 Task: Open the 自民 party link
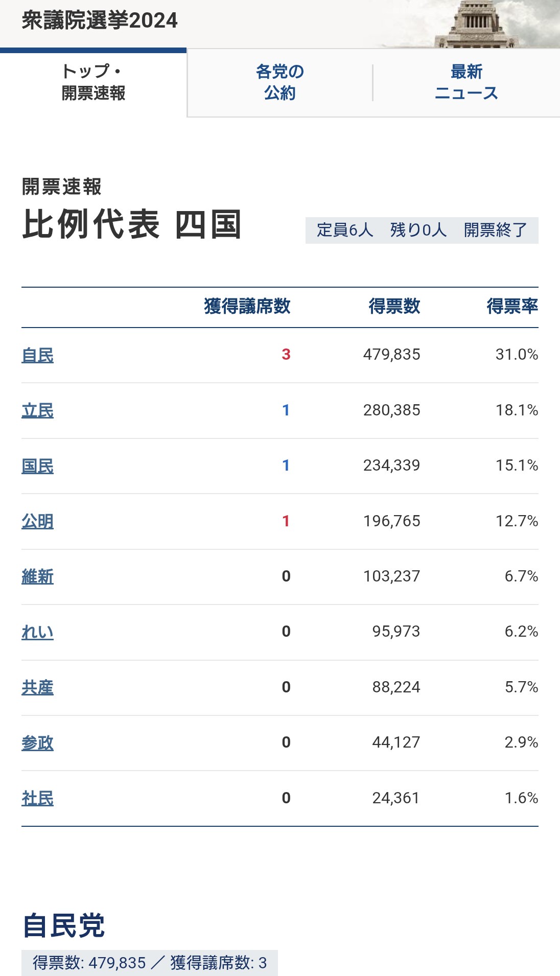(37, 355)
